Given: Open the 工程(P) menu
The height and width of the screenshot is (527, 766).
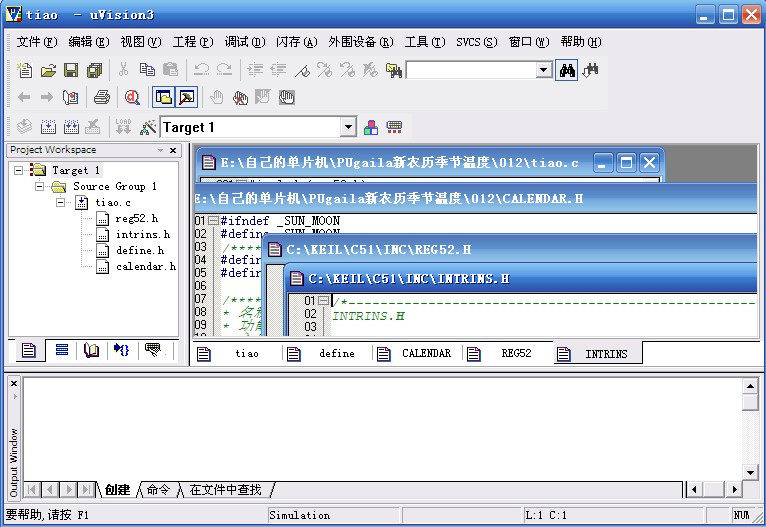Looking at the screenshot, I should coord(193,42).
